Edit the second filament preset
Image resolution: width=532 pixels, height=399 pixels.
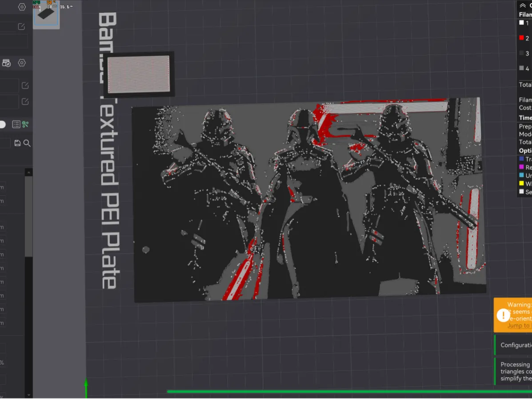point(25,101)
